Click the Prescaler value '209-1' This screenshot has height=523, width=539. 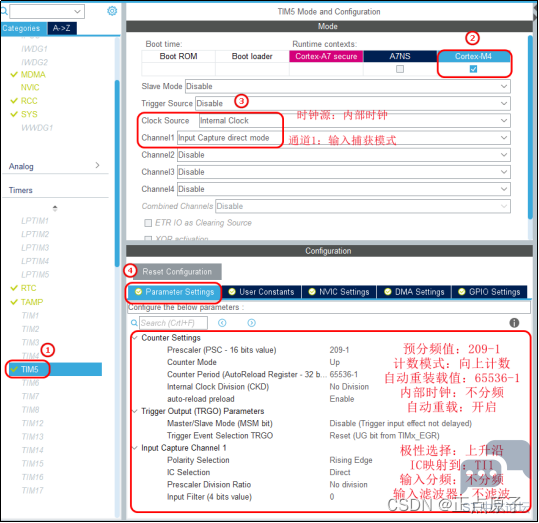pyautogui.click(x=339, y=350)
